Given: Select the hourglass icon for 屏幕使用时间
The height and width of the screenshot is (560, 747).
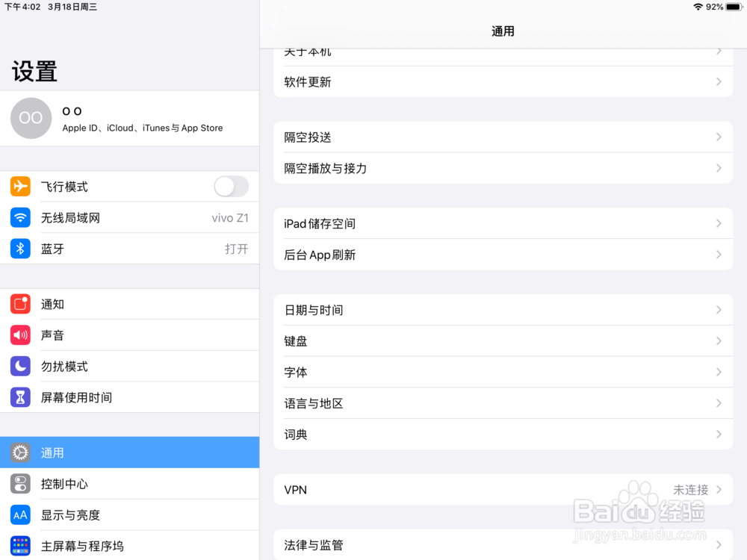Looking at the screenshot, I should pyautogui.click(x=19, y=397).
